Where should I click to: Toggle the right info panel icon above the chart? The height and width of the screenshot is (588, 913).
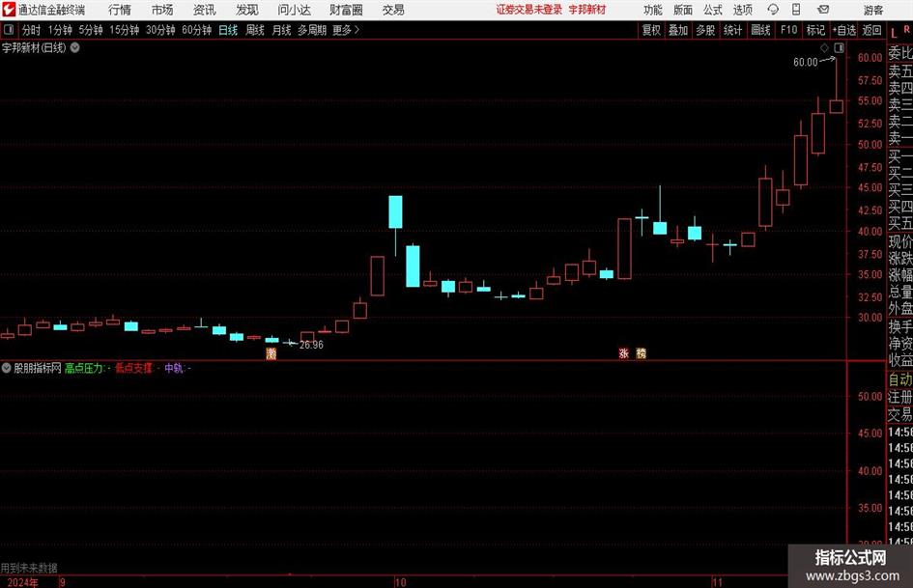tap(839, 47)
